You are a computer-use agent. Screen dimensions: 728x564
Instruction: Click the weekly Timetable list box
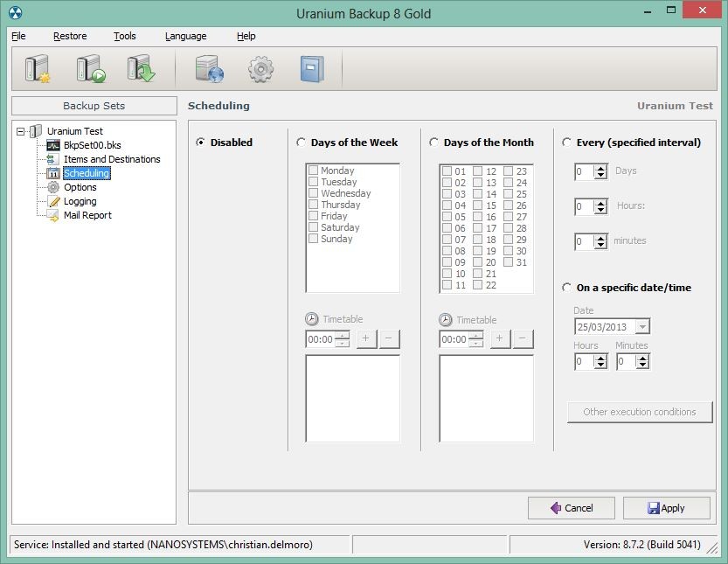353,399
